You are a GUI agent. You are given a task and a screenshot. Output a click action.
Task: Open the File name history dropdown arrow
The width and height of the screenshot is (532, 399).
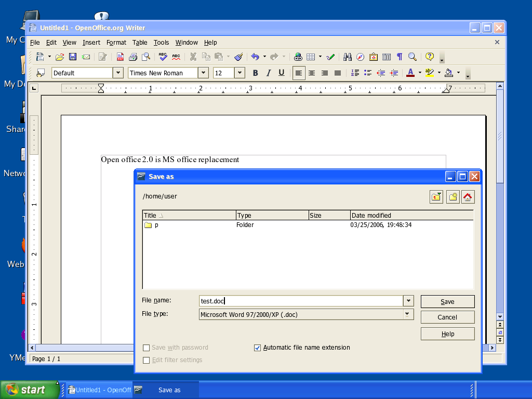pos(408,301)
